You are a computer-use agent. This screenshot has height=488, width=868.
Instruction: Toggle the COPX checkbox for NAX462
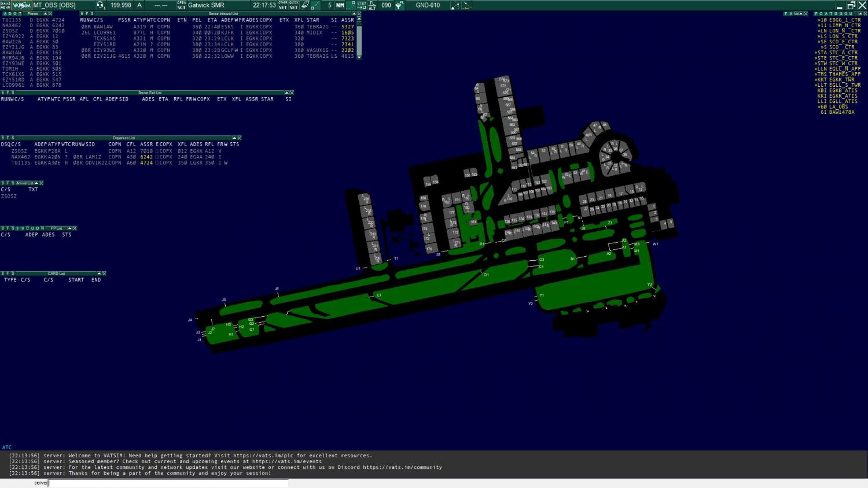(157, 157)
